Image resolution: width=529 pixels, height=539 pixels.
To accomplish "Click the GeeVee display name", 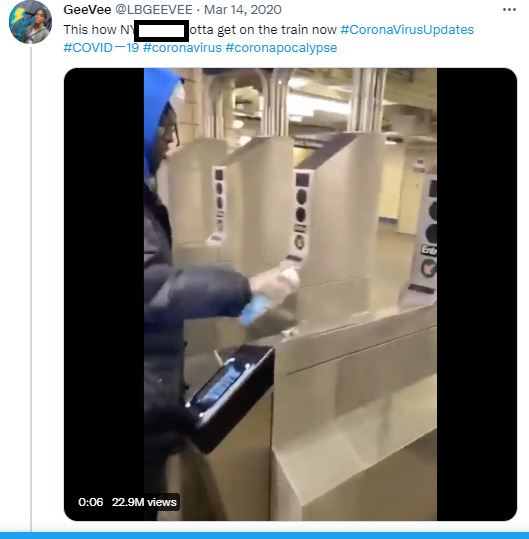I will coord(87,10).
